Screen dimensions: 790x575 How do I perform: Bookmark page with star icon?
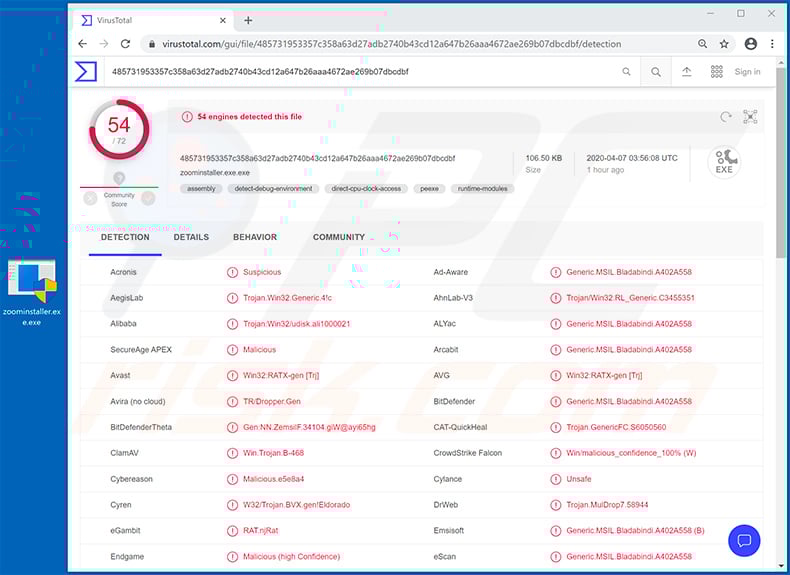click(724, 44)
